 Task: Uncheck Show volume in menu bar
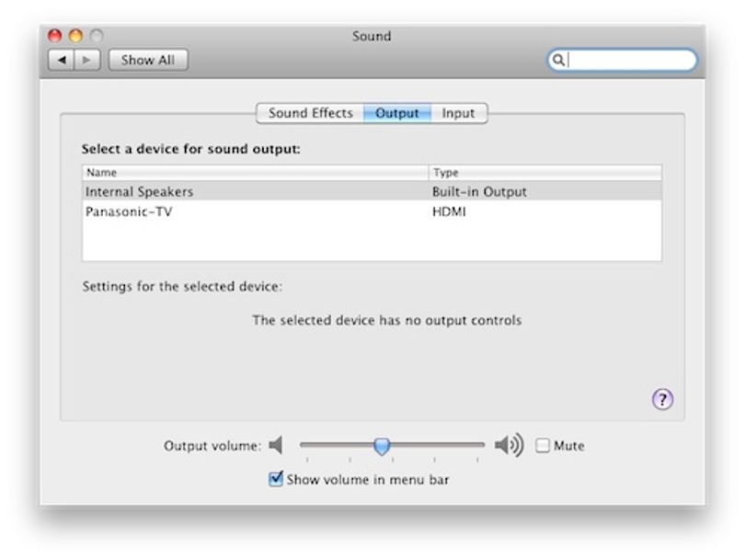click(x=276, y=479)
